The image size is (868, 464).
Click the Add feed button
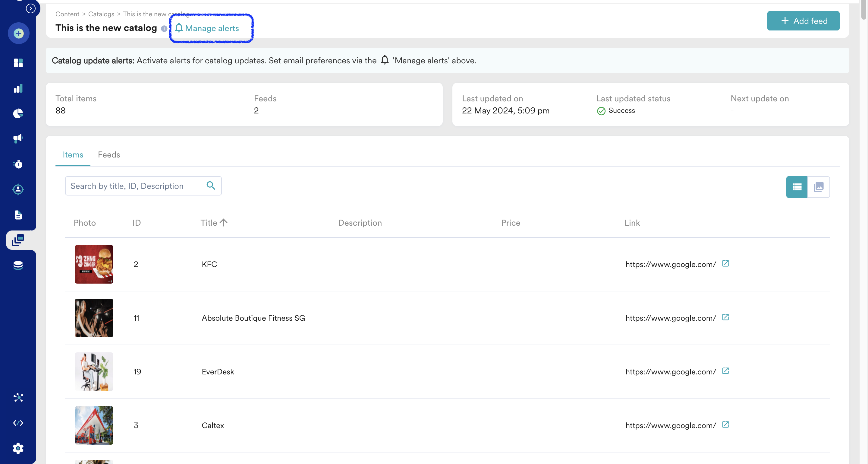803,21
